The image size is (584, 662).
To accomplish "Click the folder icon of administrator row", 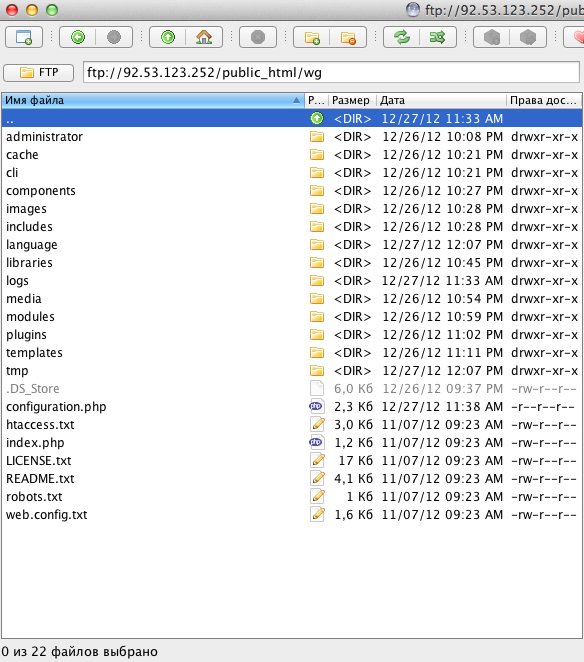I will [x=317, y=136].
